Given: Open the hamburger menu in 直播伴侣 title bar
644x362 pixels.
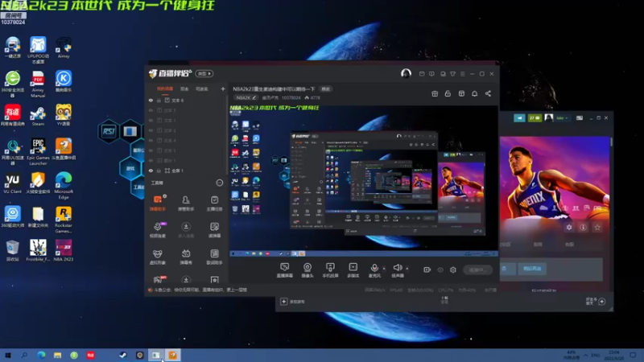Looking at the screenshot, I should pos(462,74).
